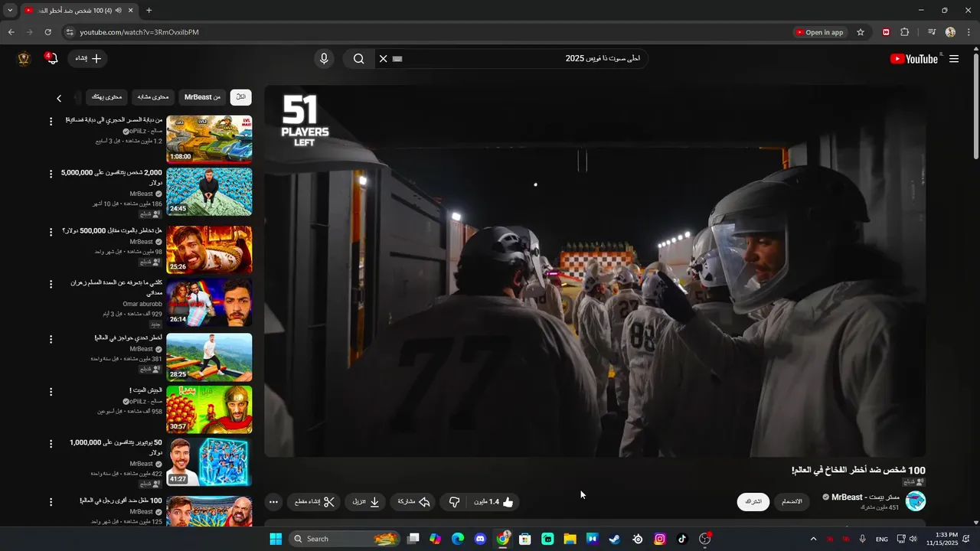Open the YouTube hamburger guide menu
The width and height of the screenshot is (980, 551).
[x=954, y=59]
